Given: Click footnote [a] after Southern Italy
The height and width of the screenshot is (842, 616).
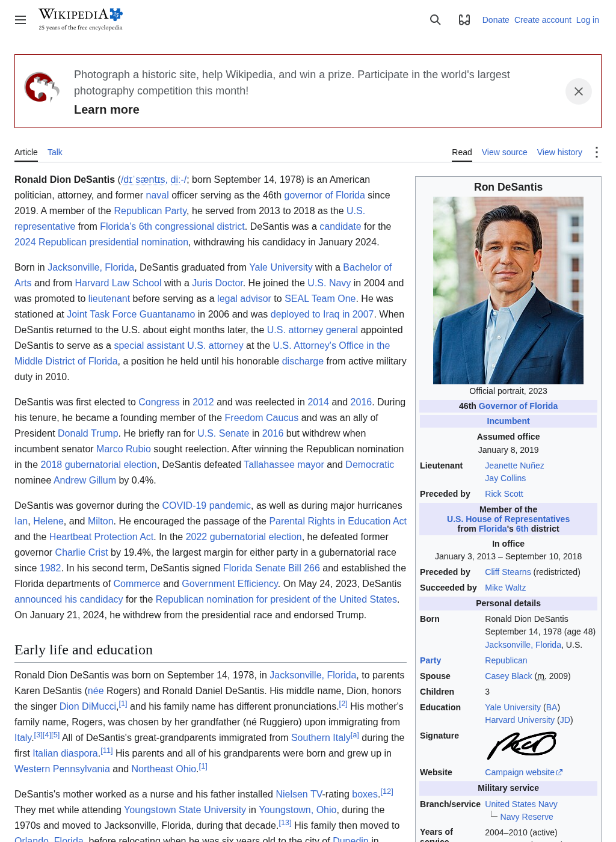Looking at the screenshot, I should [355, 735].
